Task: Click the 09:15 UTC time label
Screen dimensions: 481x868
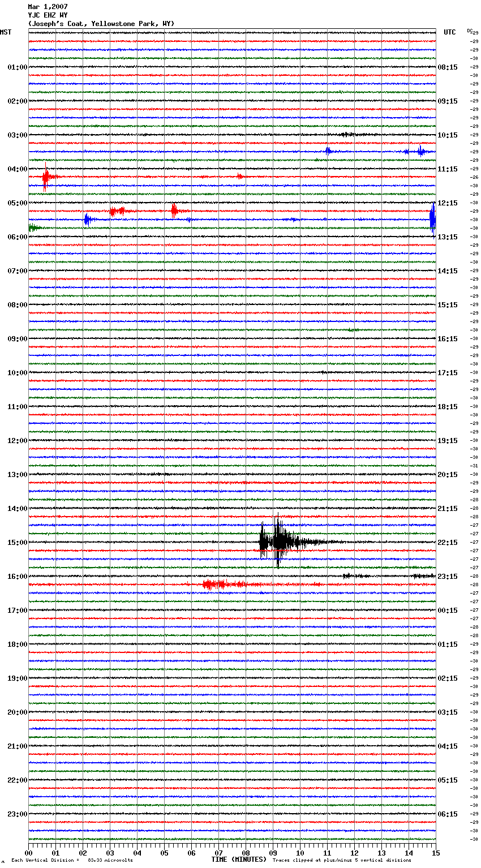Action: 448,101
